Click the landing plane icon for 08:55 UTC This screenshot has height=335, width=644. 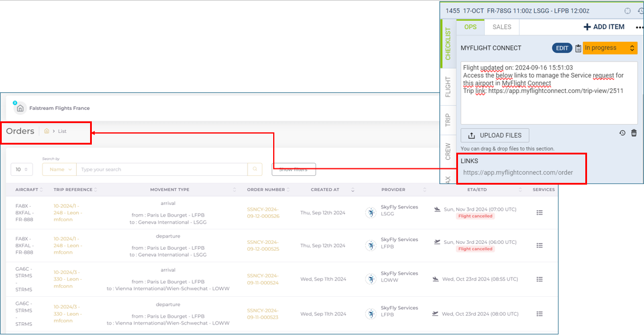point(435,279)
